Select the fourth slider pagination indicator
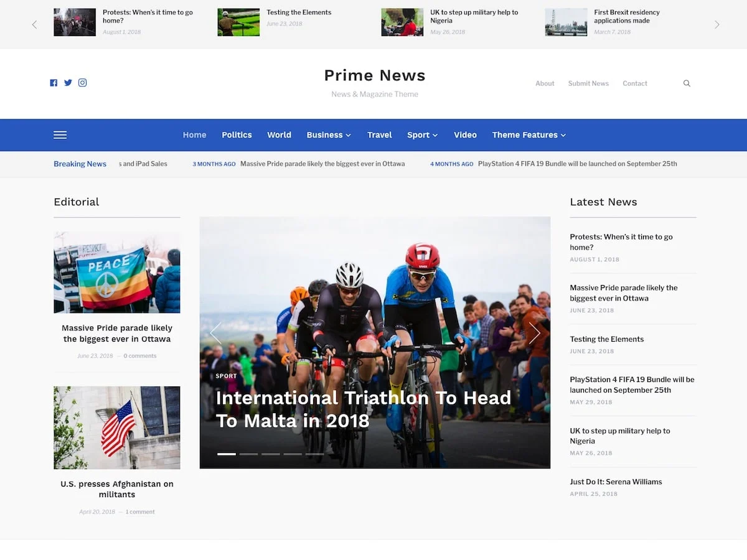 pyautogui.click(x=293, y=454)
